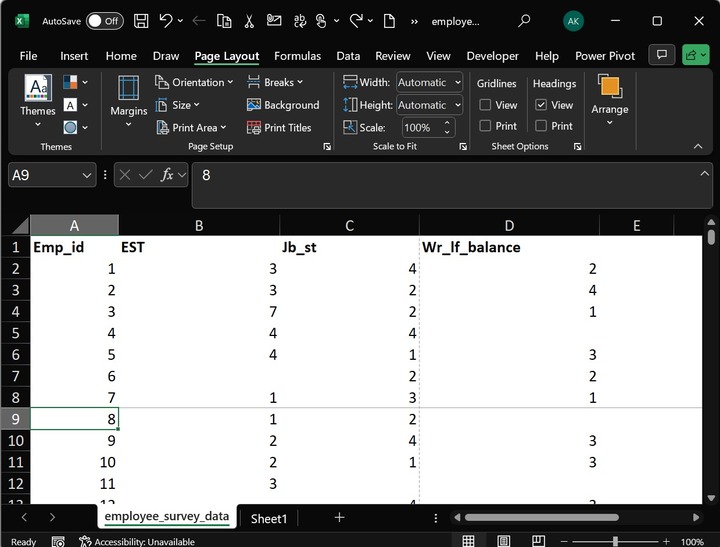
Task: Expand the Name Box dropdown arrow
Action: (86, 175)
